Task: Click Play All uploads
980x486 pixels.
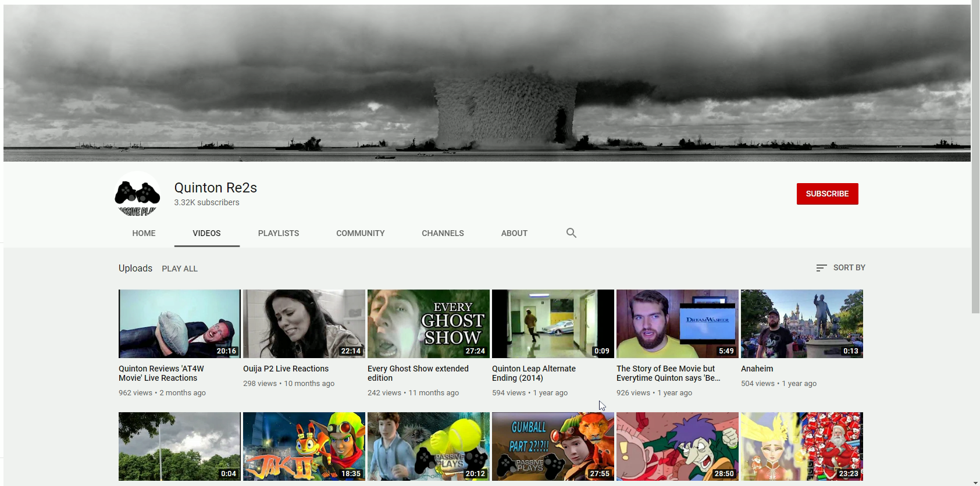Action: coord(180,269)
